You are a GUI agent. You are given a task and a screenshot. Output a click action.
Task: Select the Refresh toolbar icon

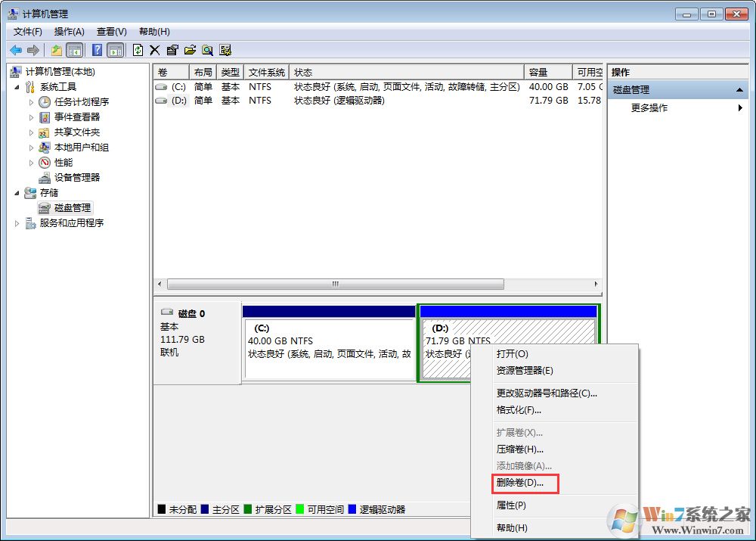pos(138,50)
